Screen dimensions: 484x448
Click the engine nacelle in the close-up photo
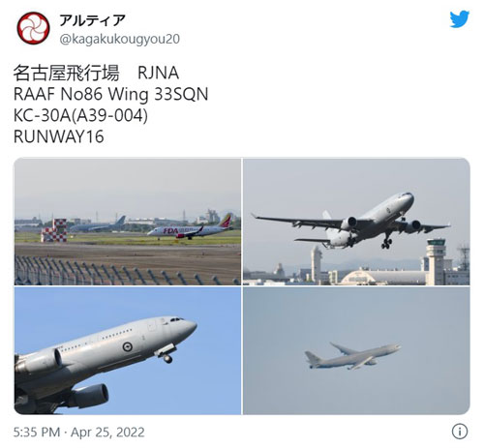87,396
